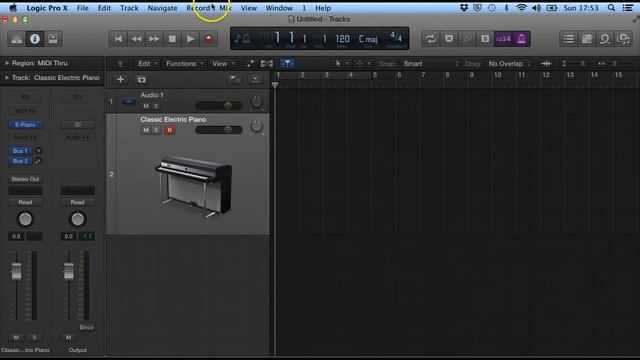Image resolution: width=640 pixels, height=360 pixels.
Task: Open the Note Pads button
Action: click(x=587, y=39)
